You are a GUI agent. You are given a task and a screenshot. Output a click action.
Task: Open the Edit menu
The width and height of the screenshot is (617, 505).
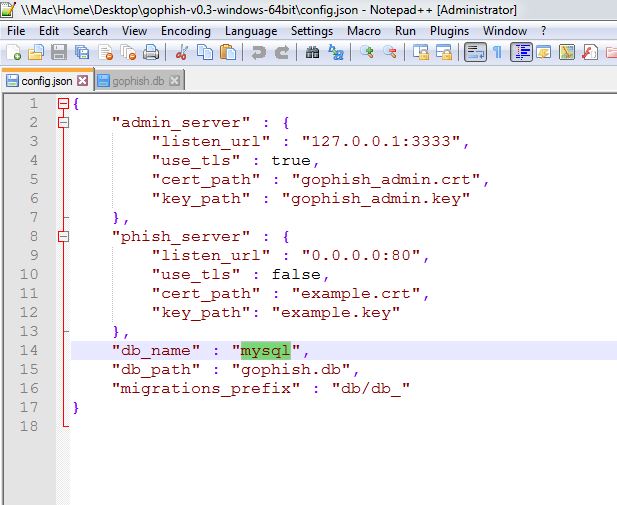click(49, 31)
